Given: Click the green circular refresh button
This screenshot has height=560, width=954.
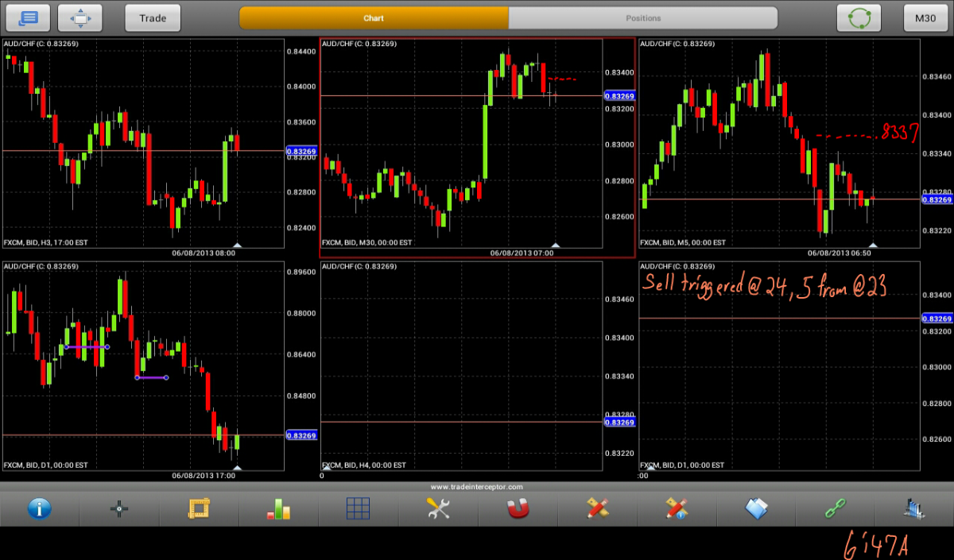Looking at the screenshot, I should tap(859, 18).
